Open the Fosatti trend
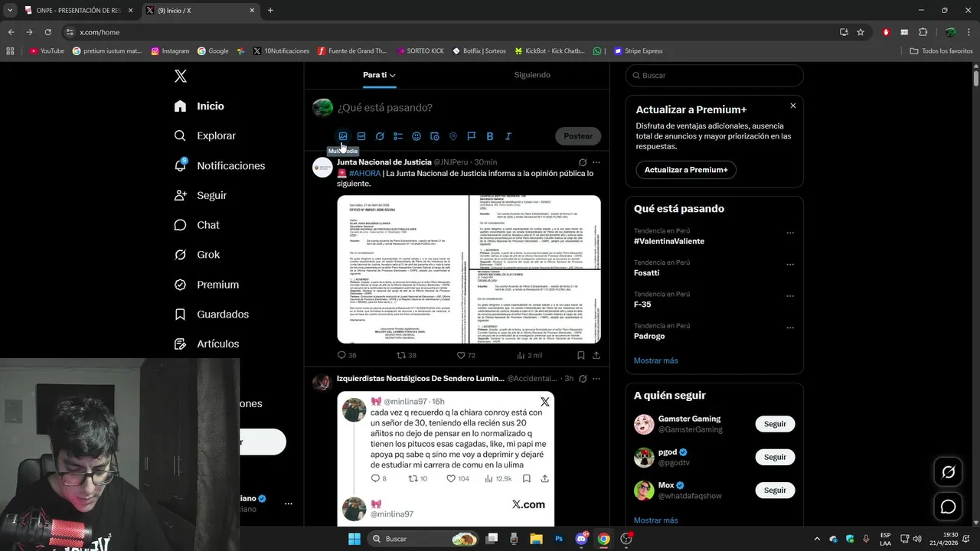The width and height of the screenshot is (980, 551). pos(646,272)
